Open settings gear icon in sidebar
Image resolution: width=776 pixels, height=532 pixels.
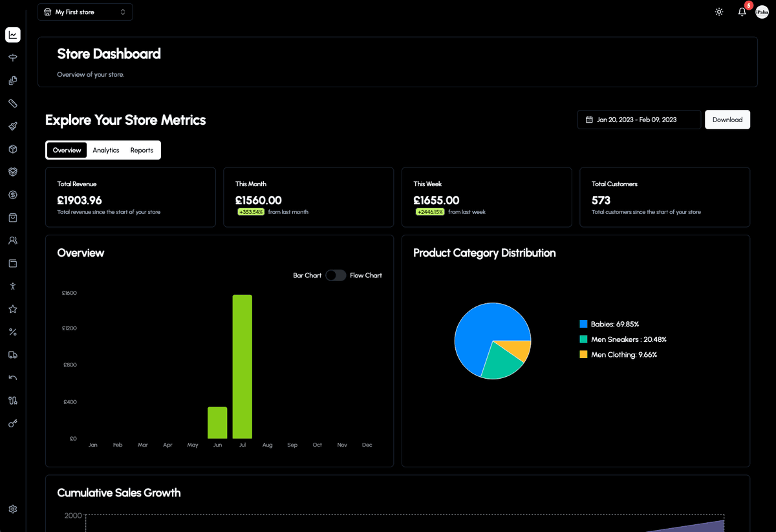[12, 509]
